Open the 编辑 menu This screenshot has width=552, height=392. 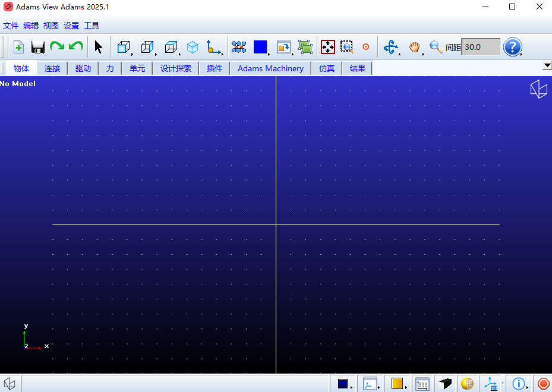(x=31, y=26)
